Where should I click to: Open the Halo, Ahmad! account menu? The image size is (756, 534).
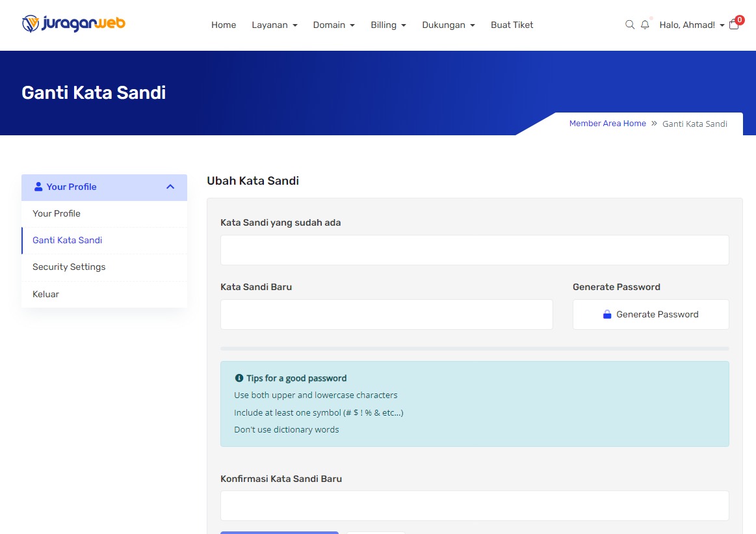[692, 25]
